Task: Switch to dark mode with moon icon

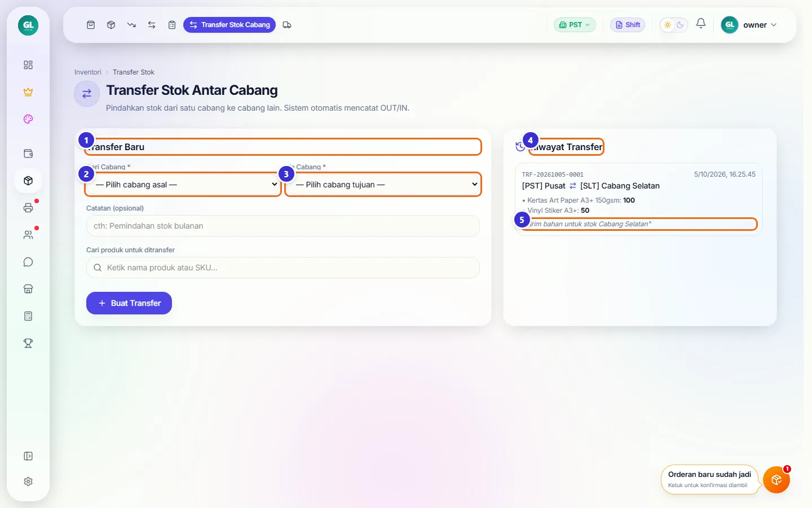Action: (680, 25)
